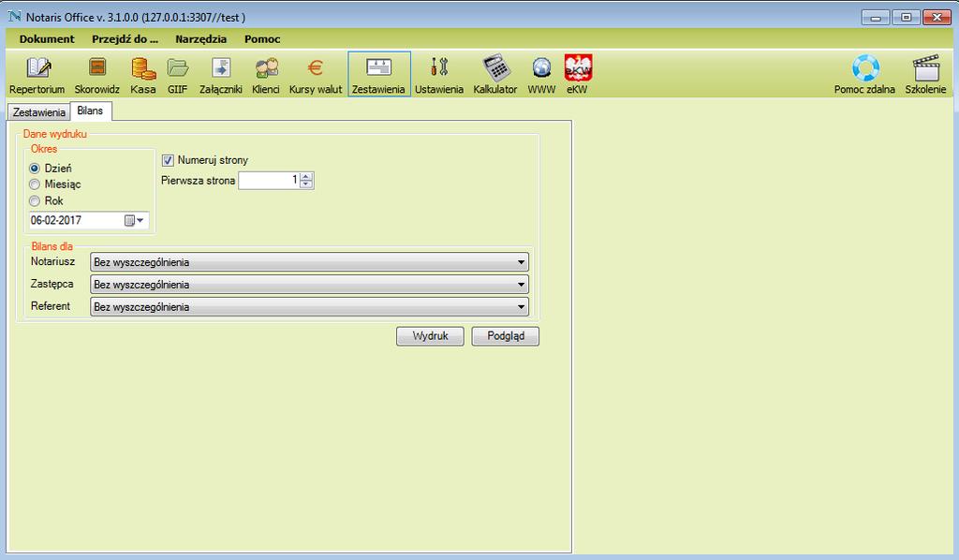Click the Pierwsza strona number field

coord(269,181)
